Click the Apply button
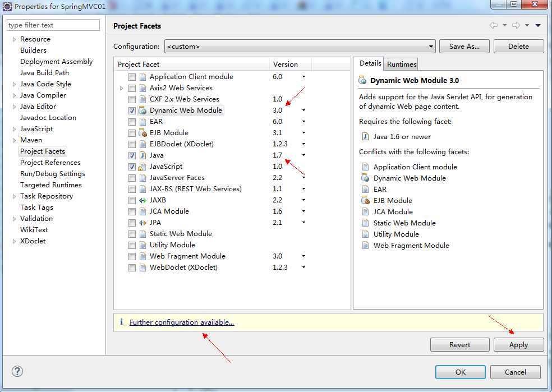This screenshot has height=392, width=552. [518, 345]
